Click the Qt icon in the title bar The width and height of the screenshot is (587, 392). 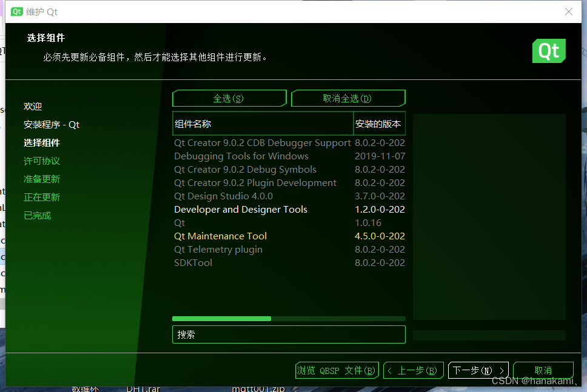point(17,12)
